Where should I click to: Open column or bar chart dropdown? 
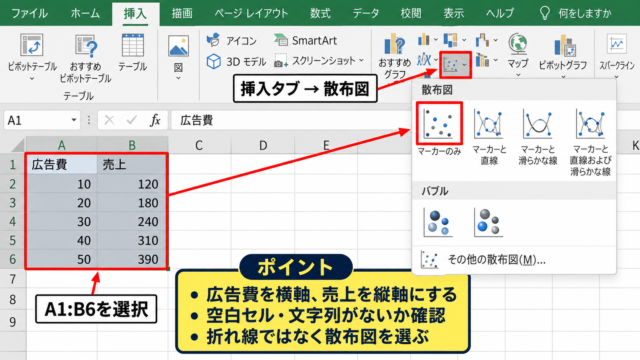[x=427, y=40]
